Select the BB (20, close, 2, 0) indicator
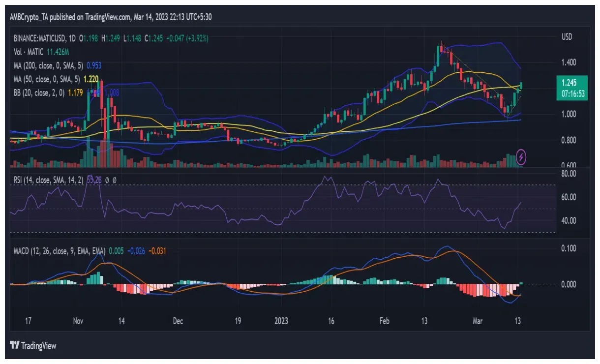 tap(39, 91)
